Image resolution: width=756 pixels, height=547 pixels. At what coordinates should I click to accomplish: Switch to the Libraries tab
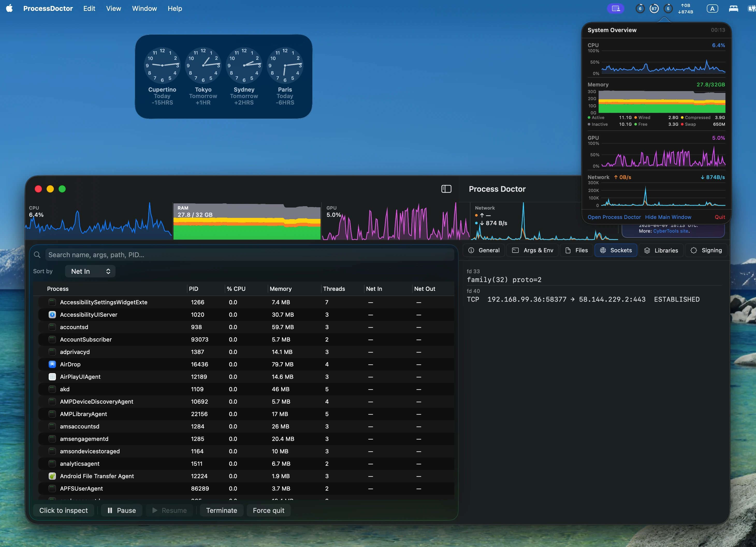(x=661, y=250)
